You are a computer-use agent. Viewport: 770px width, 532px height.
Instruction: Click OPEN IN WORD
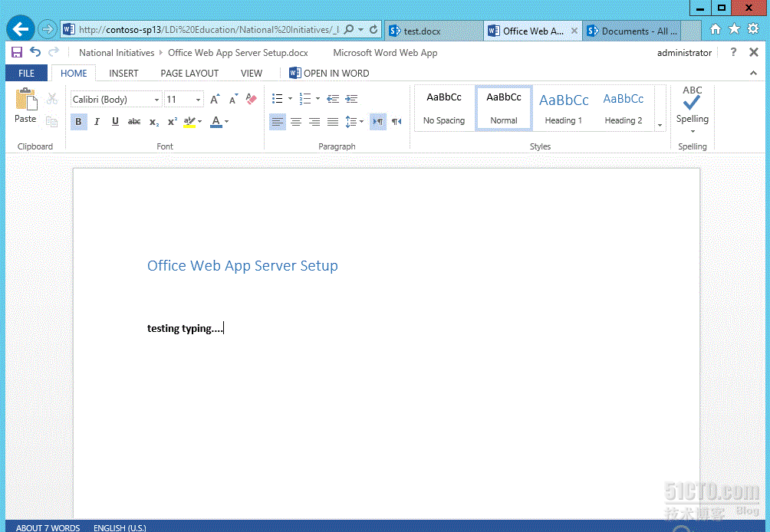329,73
